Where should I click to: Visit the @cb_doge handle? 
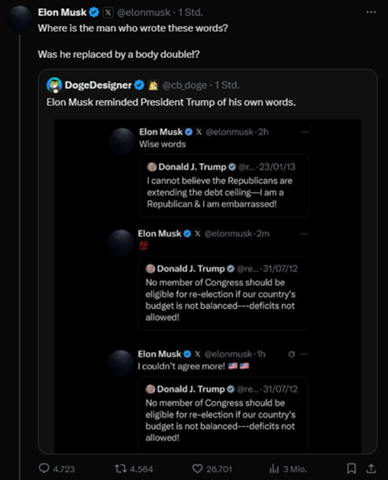(184, 86)
